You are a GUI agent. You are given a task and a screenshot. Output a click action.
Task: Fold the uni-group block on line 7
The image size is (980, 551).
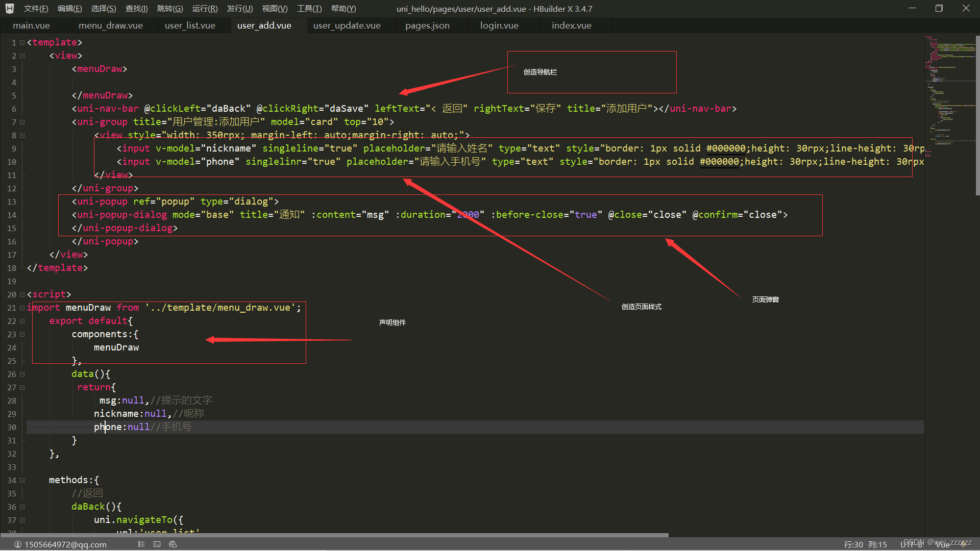[x=22, y=122]
